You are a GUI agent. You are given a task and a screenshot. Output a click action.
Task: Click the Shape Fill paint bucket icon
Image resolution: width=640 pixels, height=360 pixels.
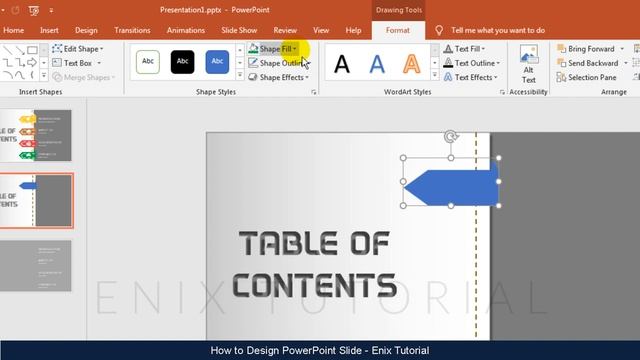point(253,49)
